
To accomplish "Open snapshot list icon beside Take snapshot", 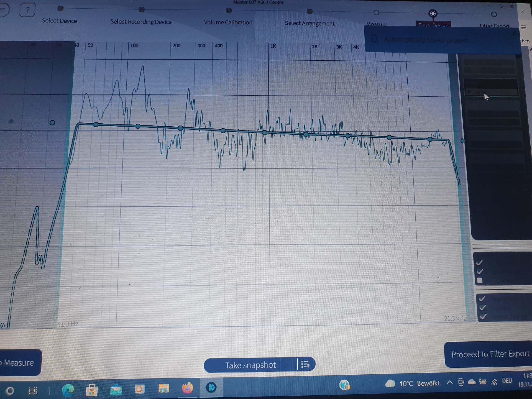I will [x=305, y=364].
